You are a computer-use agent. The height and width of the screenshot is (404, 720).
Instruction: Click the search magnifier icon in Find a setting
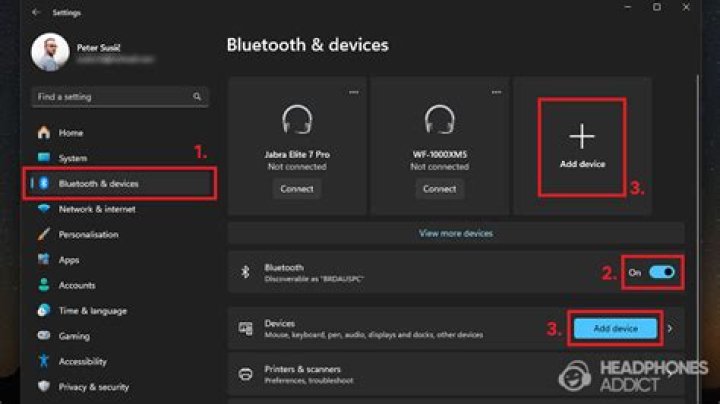(197, 97)
